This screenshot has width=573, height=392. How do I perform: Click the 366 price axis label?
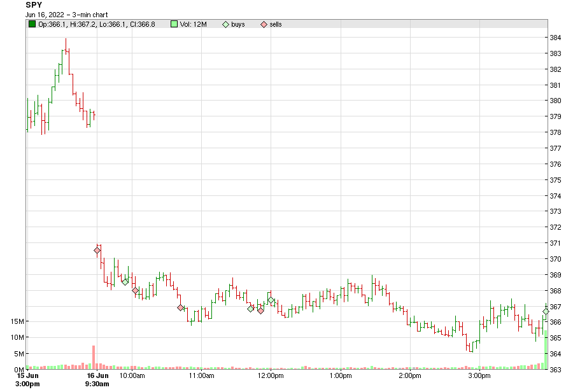tap(555, 322)
